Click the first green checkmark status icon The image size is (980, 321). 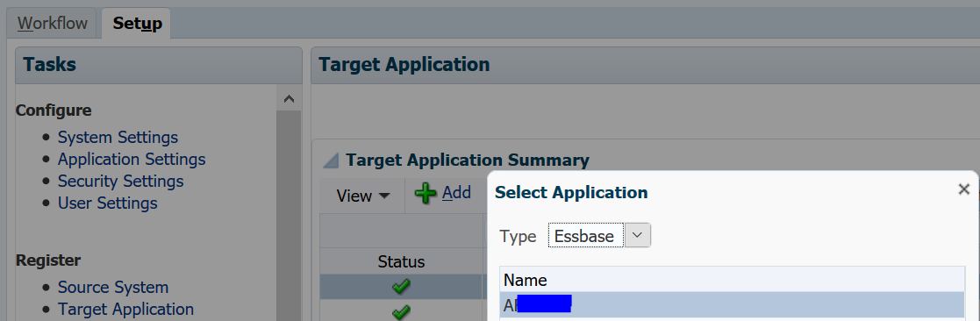[401, 288]
